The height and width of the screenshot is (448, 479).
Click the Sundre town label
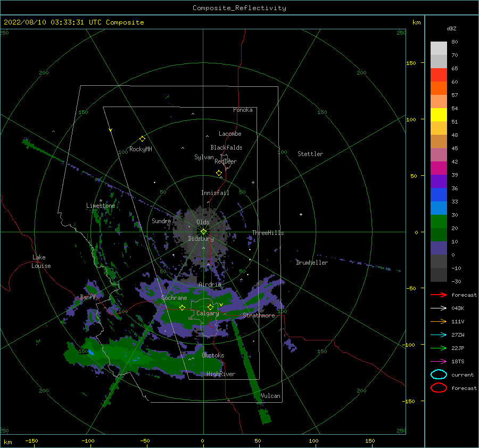(x=161, y=221)
